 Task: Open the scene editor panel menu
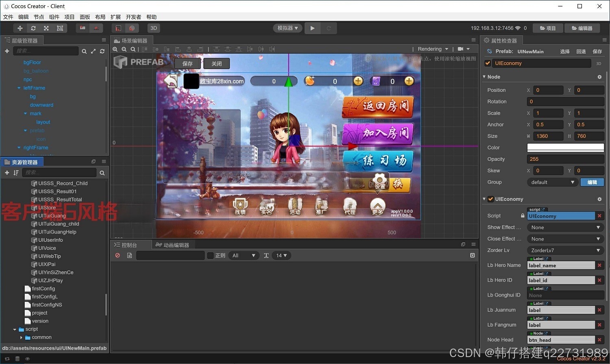[x=473, y=40]
